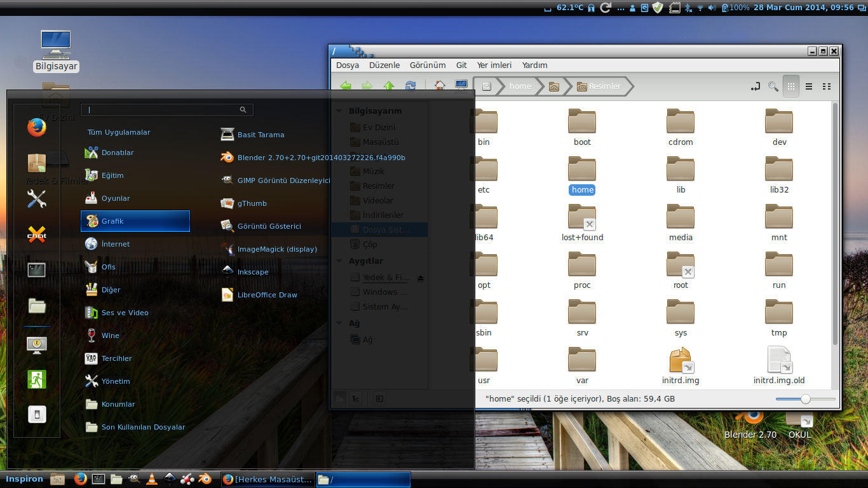Open Firefox from the menu favorites sidebar
The image size is (868, 488).
coord(37,128)
